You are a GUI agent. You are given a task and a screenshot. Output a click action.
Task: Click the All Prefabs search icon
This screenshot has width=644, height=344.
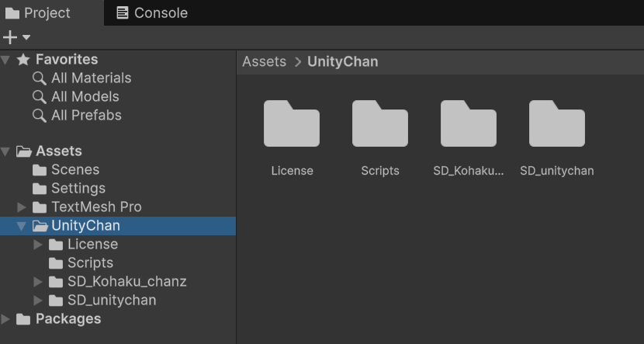click(39, 116)
